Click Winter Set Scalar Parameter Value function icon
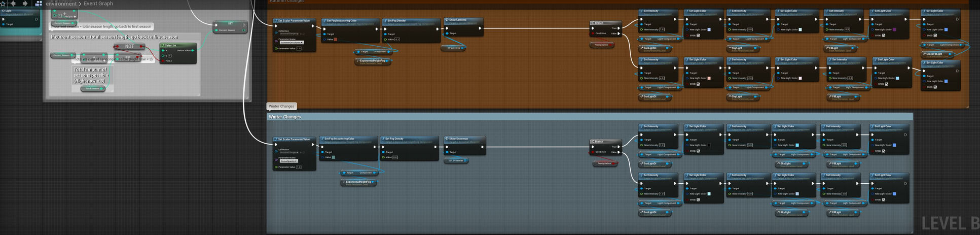 276,139
